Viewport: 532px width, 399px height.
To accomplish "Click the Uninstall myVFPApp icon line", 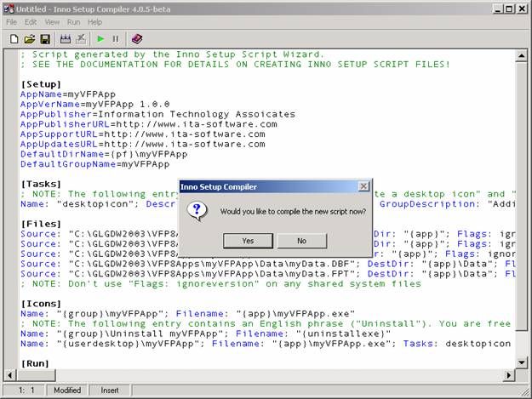I will coord(206,333).
